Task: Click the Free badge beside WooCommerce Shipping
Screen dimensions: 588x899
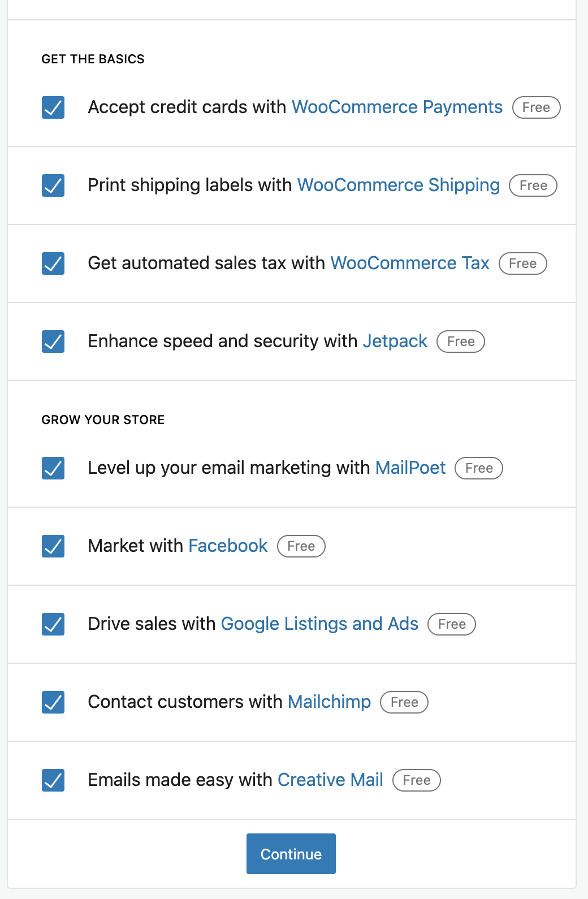Action: (533, 185)
